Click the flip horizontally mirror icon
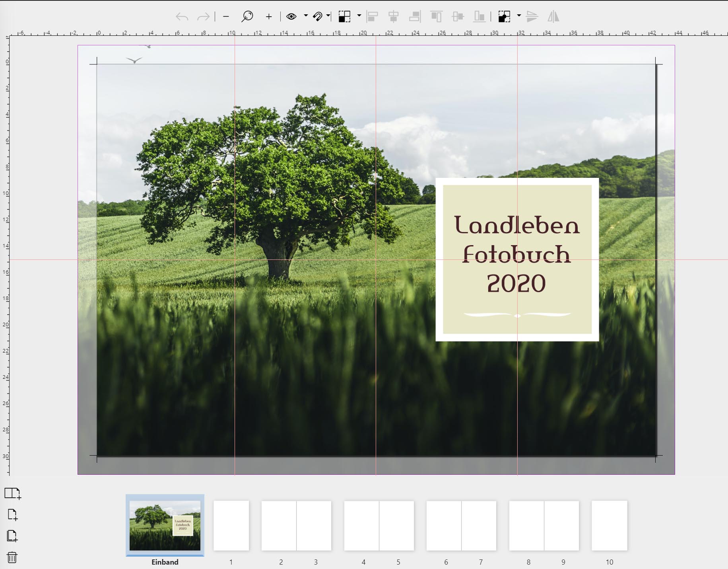This screenshot has width=728, height=569. [553, 17]
